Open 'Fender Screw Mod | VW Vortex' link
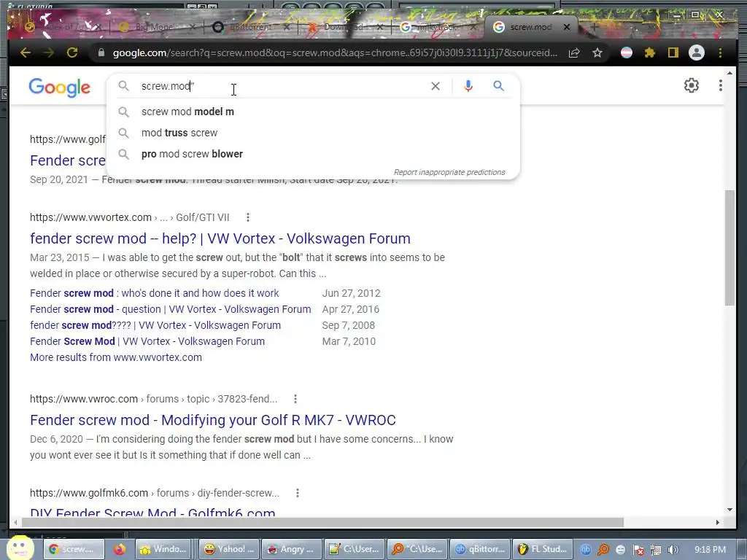The image size is (747, 560). click(147, 341)
